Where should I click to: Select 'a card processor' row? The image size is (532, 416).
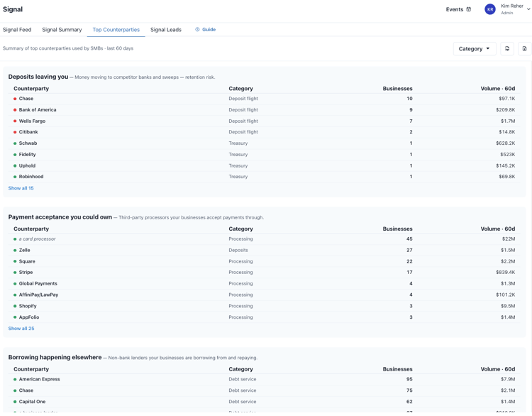(x=264, y=239)
